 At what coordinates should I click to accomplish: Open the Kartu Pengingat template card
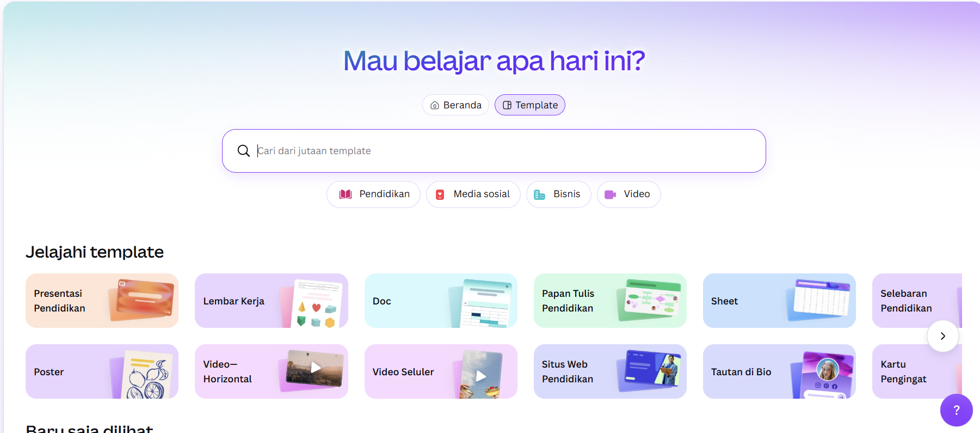point(917,371)
